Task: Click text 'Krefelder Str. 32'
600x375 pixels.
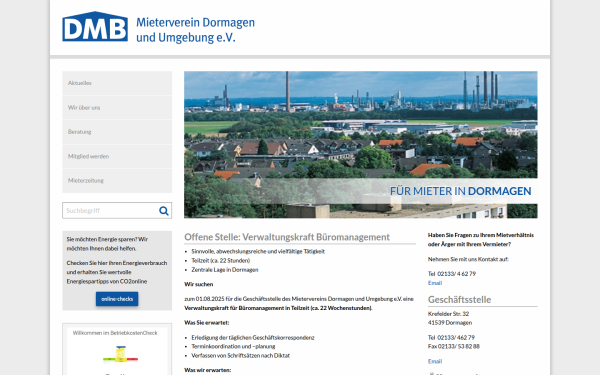Action: click(448, 314)
